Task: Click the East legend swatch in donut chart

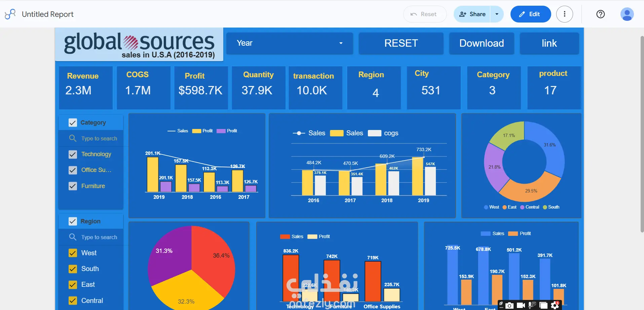Action: click(504, 207)
